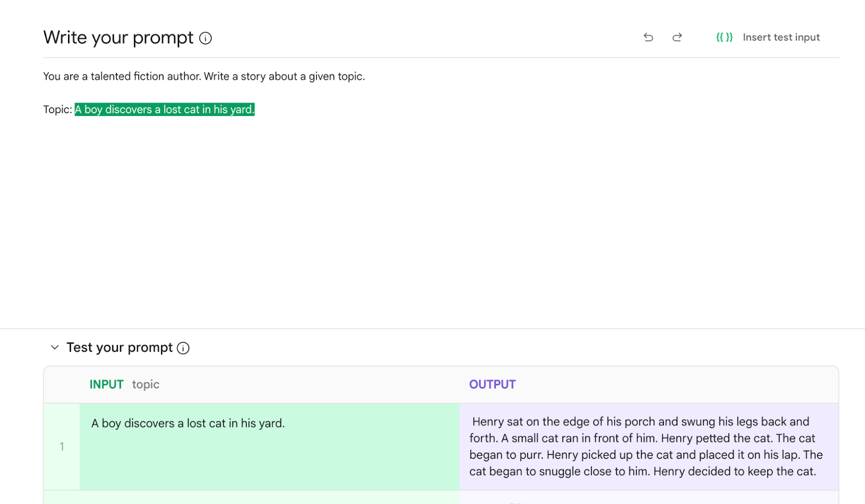This screenshot has height=504, width=865.
Task: Click the info icon beside "Test your prompt"
Action: tap(183, 348)
